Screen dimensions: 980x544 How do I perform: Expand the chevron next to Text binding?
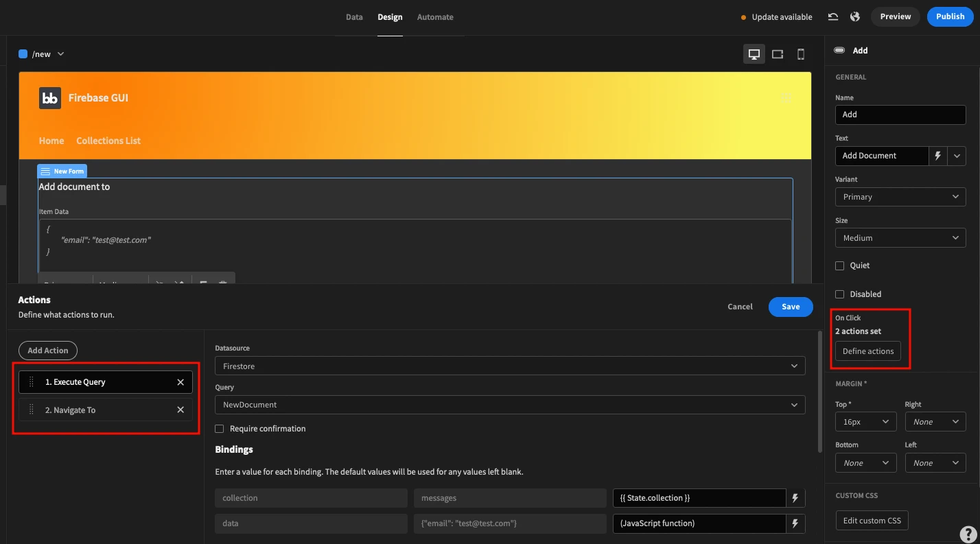click(957, 156)
